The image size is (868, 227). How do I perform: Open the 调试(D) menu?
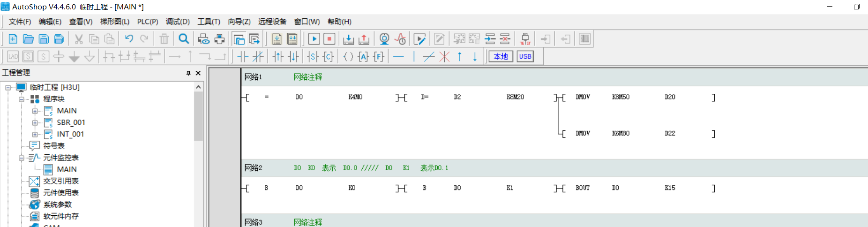[x=178, y=22]
